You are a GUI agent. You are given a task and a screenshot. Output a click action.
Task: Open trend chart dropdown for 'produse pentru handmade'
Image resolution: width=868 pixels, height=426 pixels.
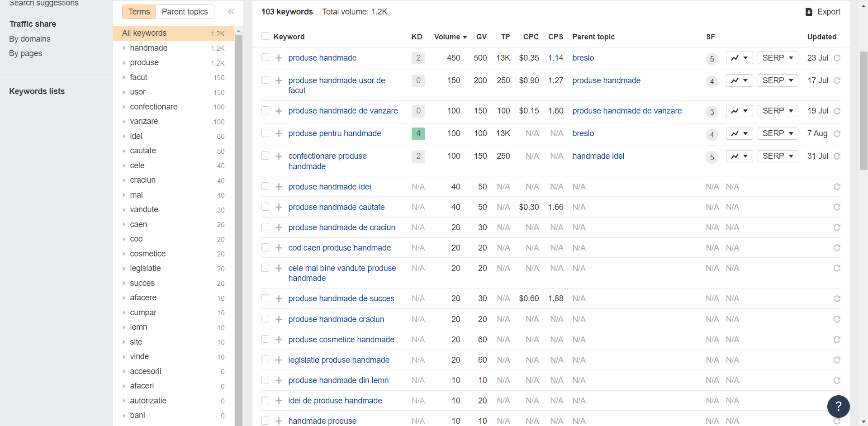point(739,133)
